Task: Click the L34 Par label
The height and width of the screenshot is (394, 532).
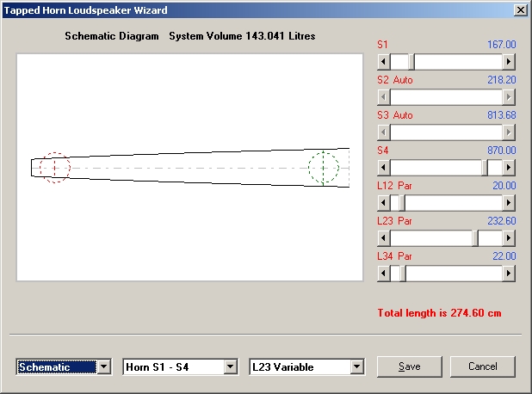Action: click(394, 256)
